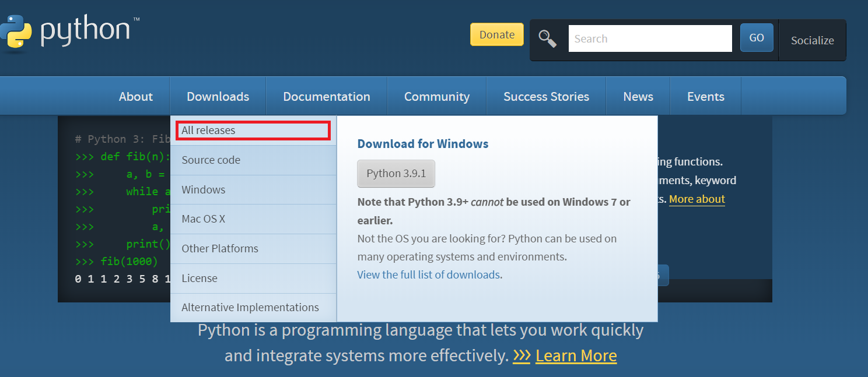This screenshot has width=868, height=377.
Task: Open License in Downloads submenu
Action: pos(253,279)
